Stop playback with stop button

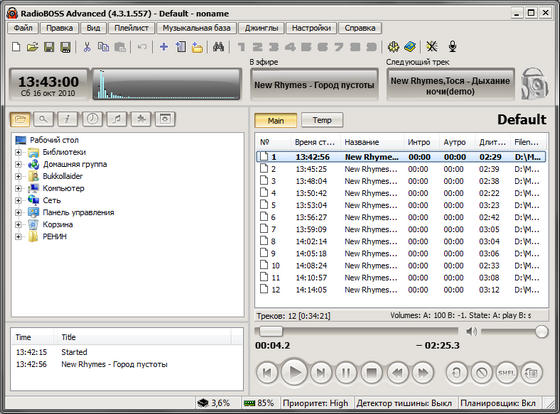click(371, 373)
